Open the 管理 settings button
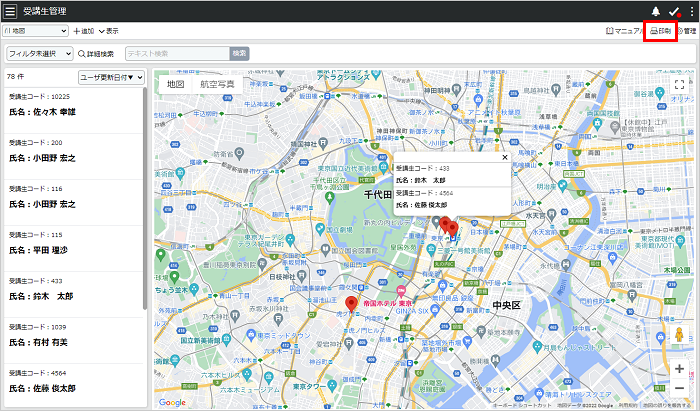This screenshot has height=411, width=700. [x=687, y=31]
